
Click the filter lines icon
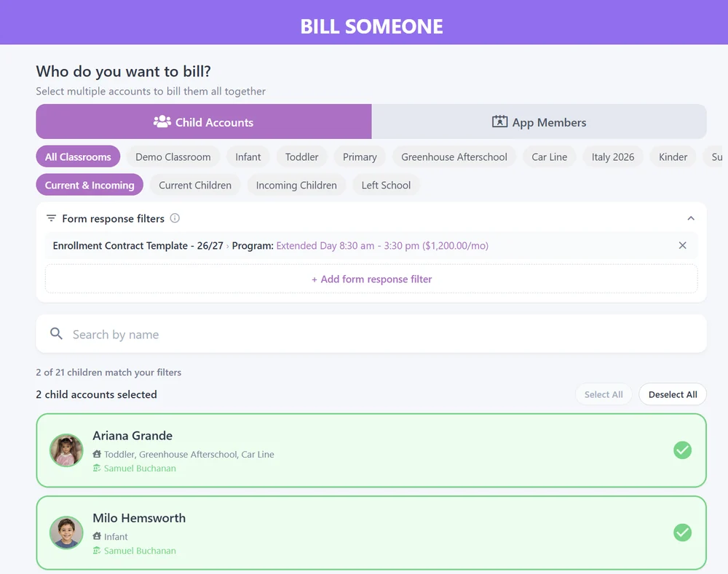pyautogui.click(x=51, y=218)
